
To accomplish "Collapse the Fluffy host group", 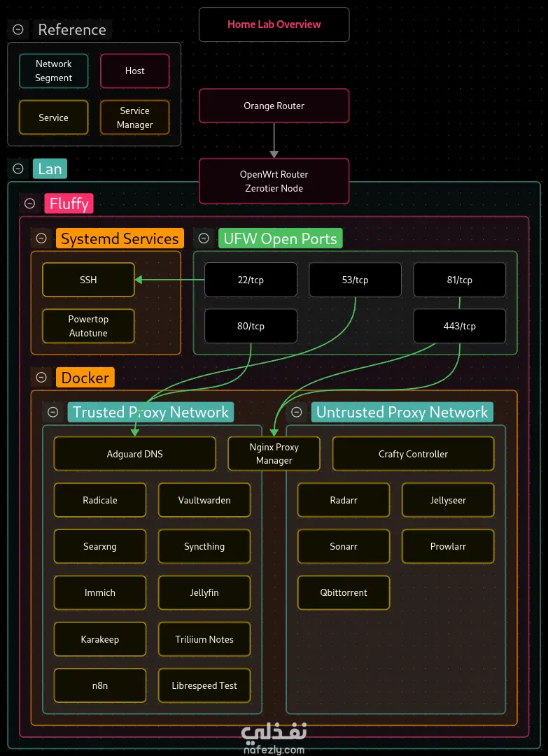I will click(30, 204).
